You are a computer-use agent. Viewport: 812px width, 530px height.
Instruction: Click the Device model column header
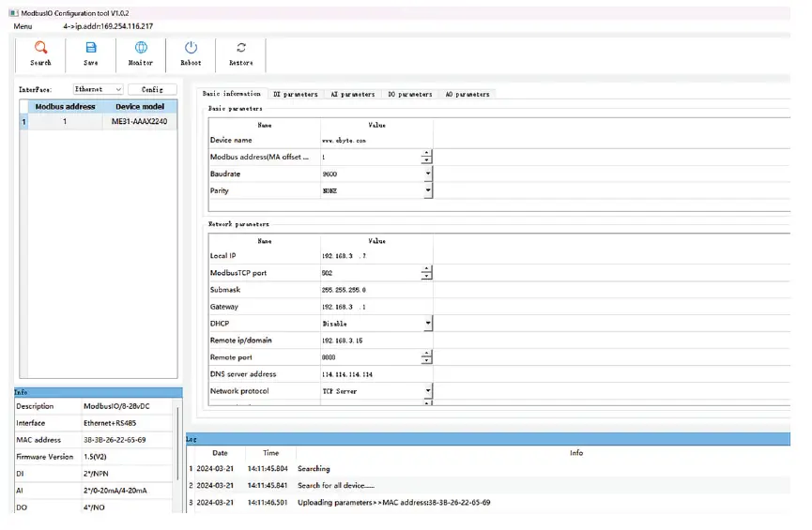(x=140, y=107)
